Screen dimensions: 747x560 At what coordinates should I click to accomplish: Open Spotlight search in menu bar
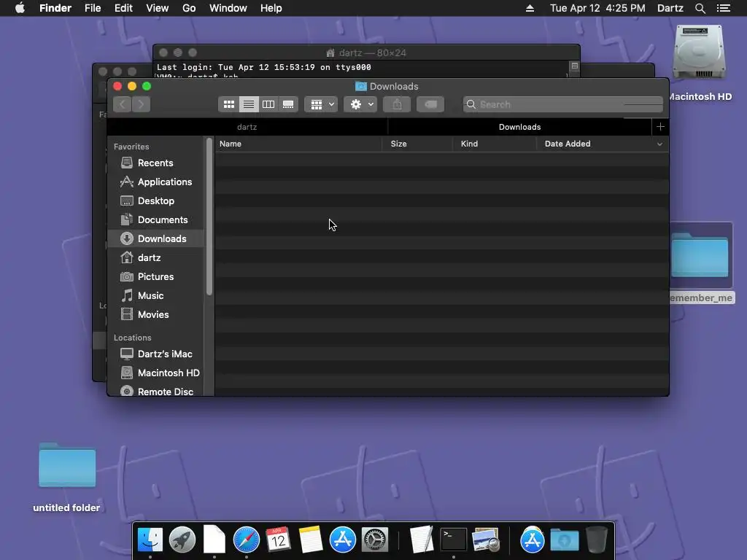[700, 8]
